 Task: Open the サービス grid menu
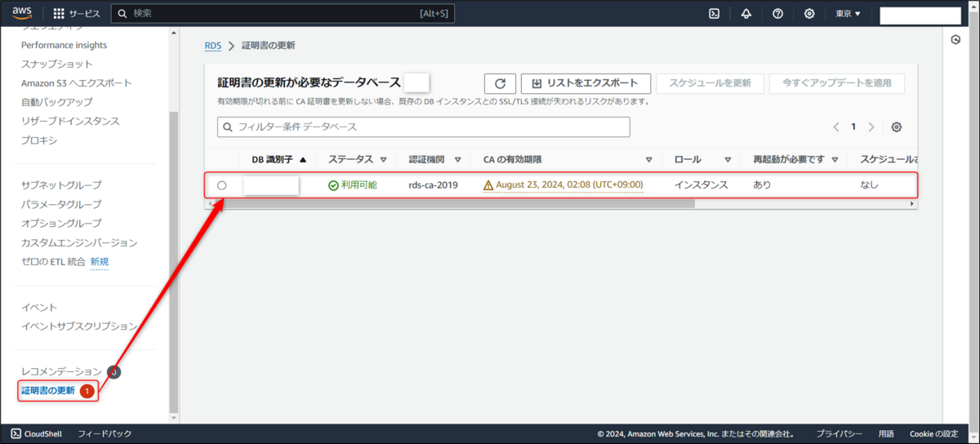76,14
